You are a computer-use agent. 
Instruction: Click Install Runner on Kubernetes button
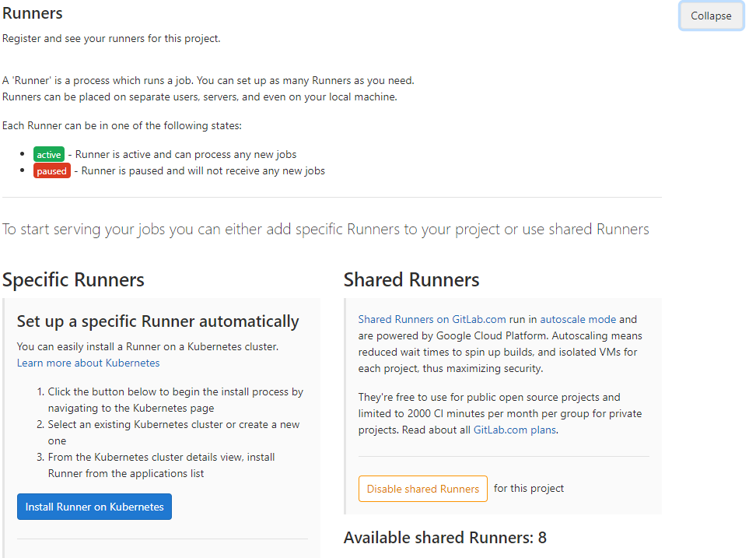coord(95,507)
